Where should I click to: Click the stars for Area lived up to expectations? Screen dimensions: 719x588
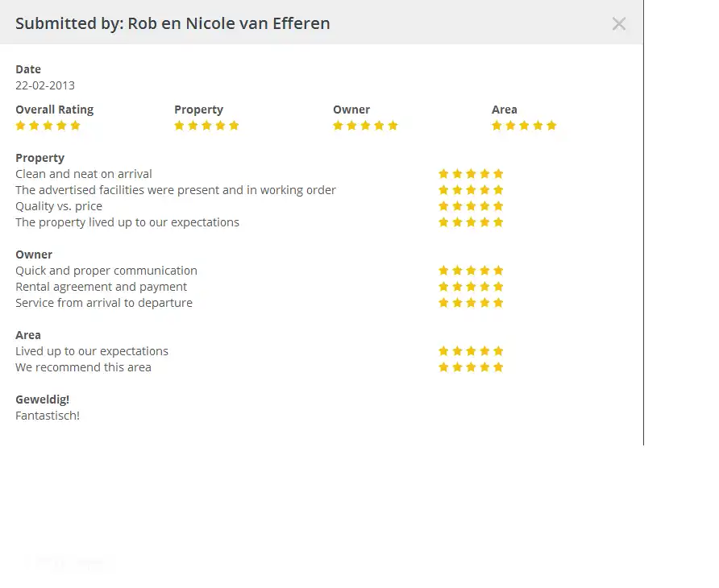[471, 351]
